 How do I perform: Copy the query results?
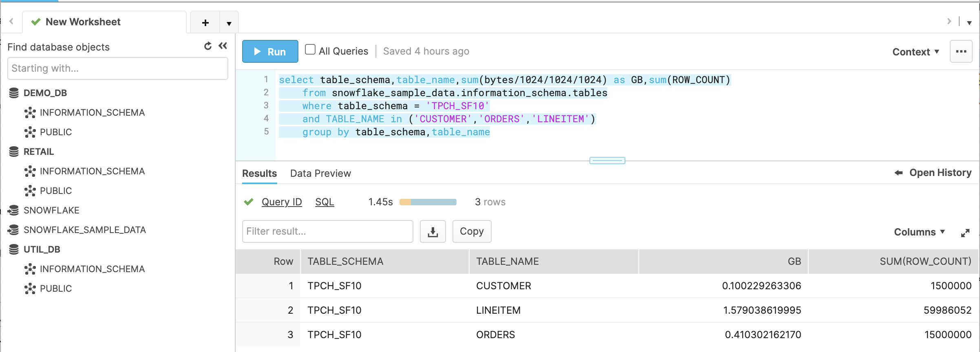coord(472,231)
